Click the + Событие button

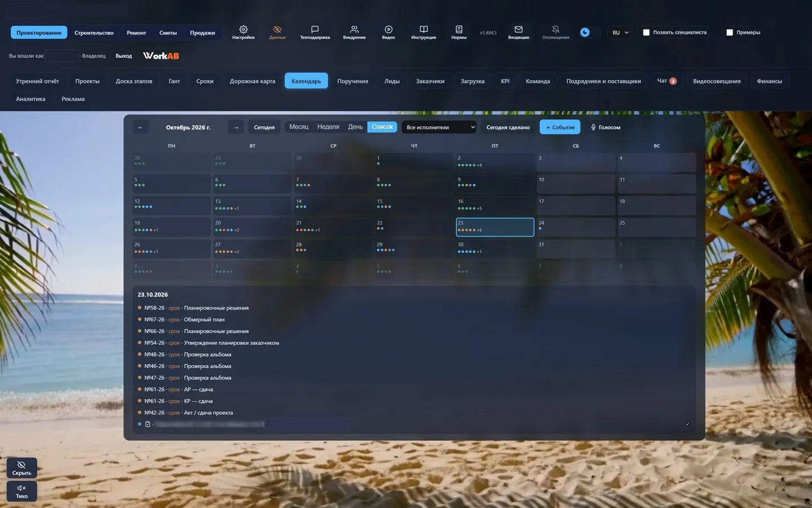point(560,128)
